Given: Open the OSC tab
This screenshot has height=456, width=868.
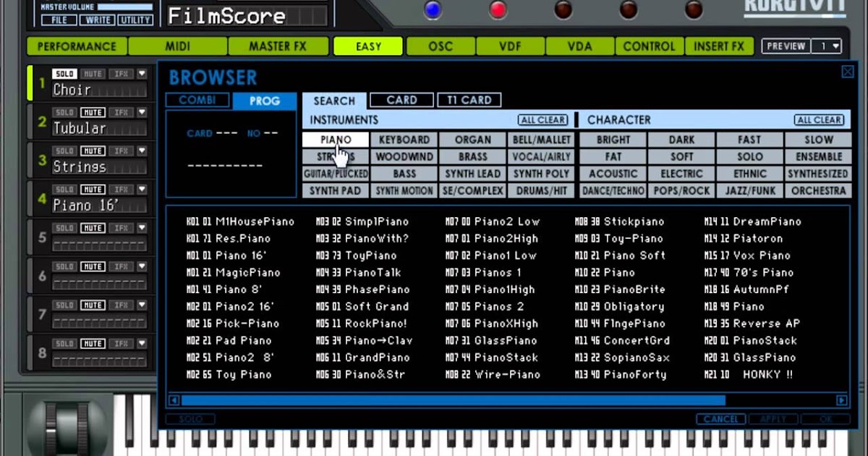Looking at the screenshot, I should click(441, 46).
